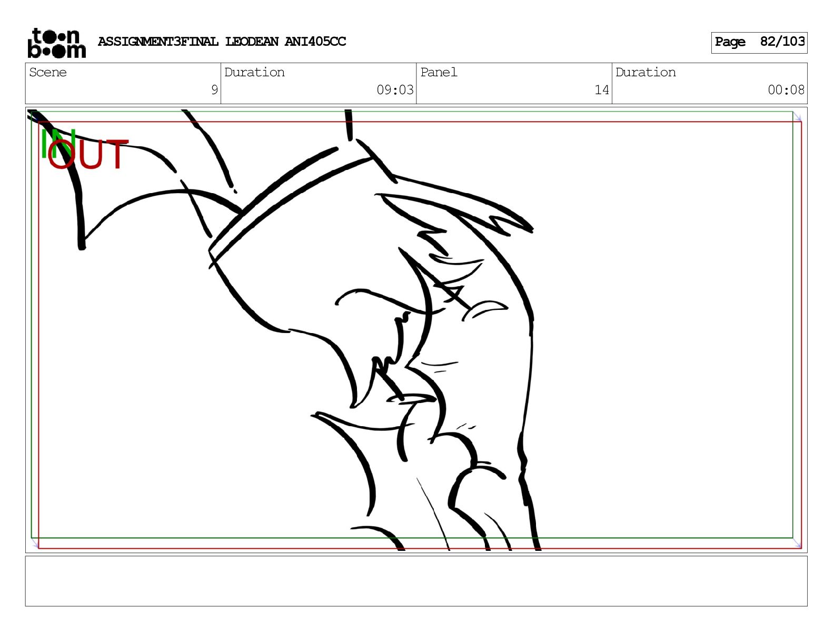Click scene duration value 09:03
The width and height of the screenshot is (834, 644).
pyautogui.click(x=395, y=90)
